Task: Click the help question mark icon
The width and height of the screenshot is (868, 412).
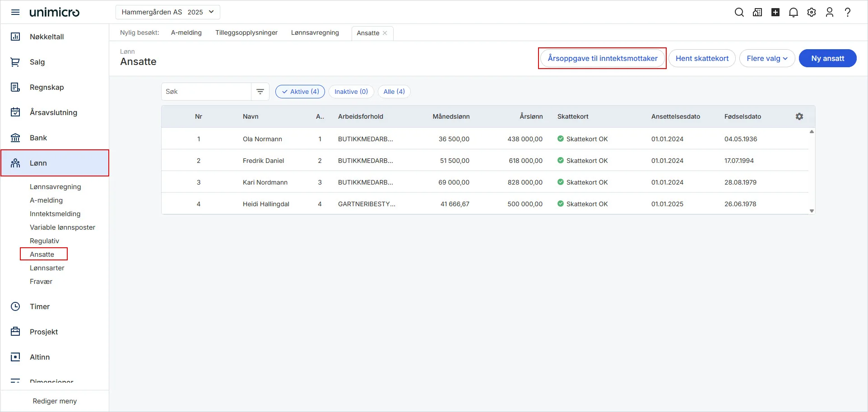Action: pos(847,12)
